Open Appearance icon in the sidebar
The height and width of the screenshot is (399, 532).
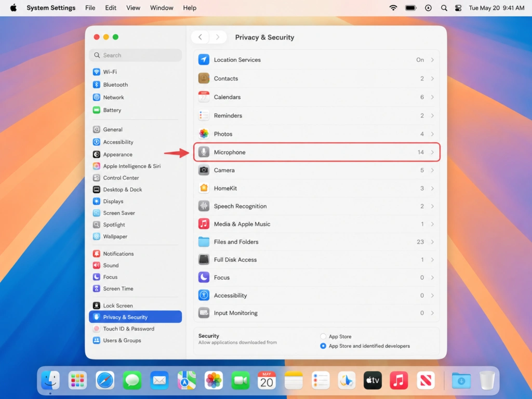pyautogui.click(x=96, y=154)
